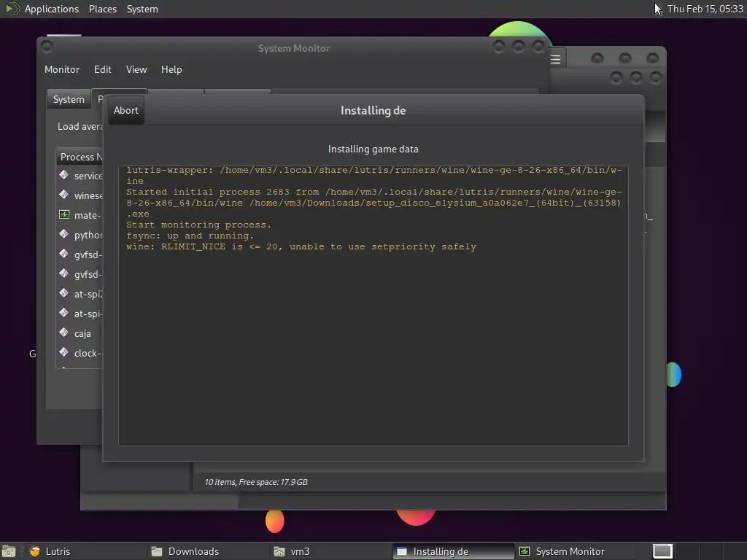Switch to Lutris in the taskbar
This screenshot has height=560, width=747.
pyautogui.click(x=86, y=551)
